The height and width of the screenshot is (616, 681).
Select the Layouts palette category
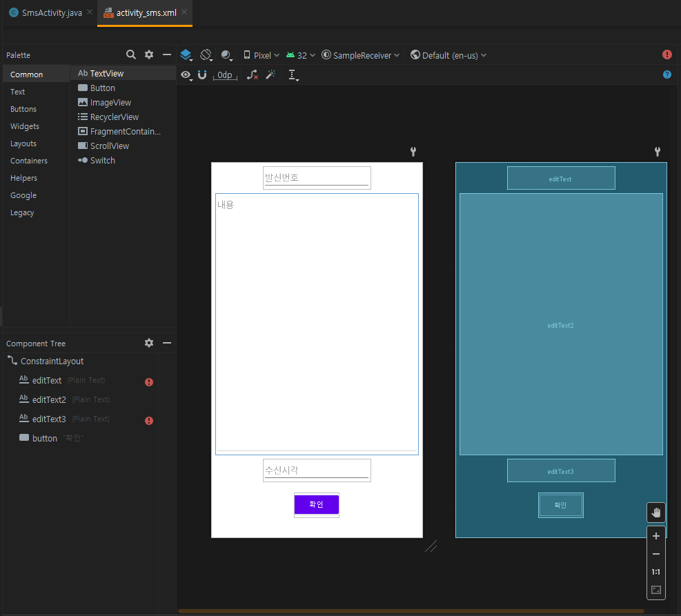(x=23, y=143)
